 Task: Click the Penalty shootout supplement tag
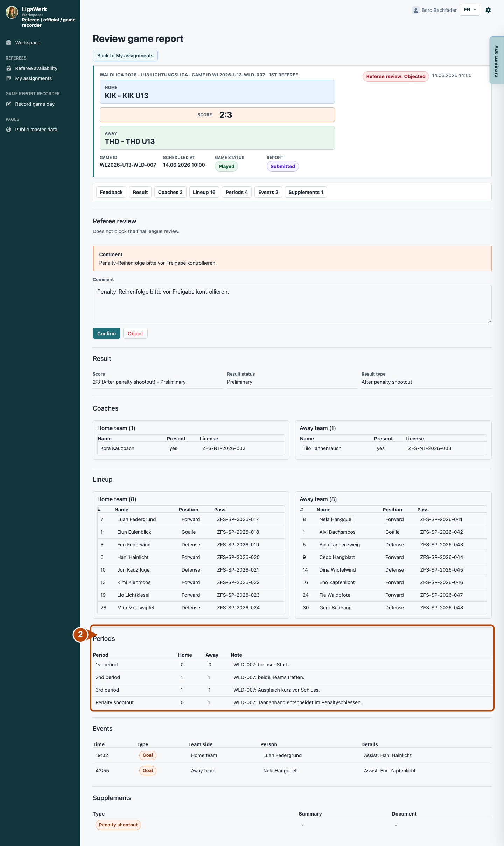point(118,825)
